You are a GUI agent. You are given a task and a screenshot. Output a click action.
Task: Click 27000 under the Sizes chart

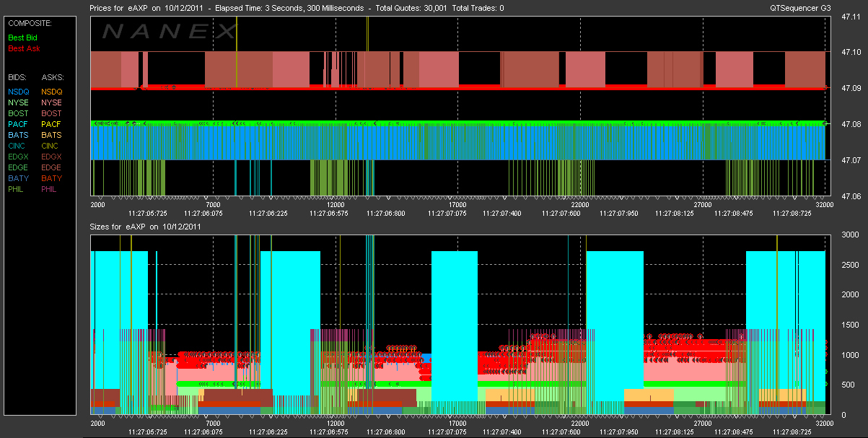point(701,424)
